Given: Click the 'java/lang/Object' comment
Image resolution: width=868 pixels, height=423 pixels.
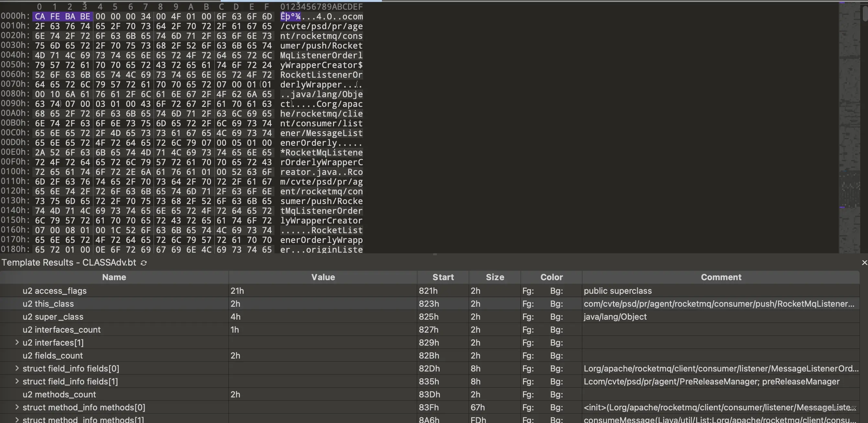Looking at the screenshot, I should [x=615, y=317].
